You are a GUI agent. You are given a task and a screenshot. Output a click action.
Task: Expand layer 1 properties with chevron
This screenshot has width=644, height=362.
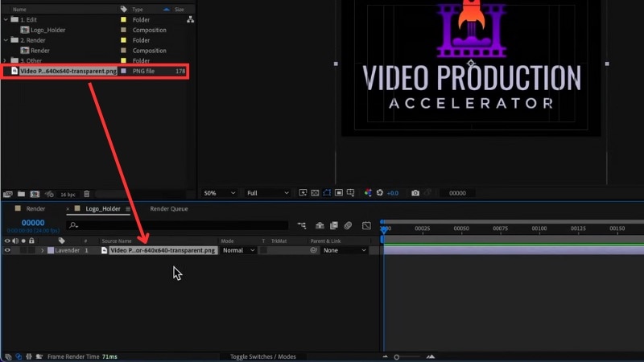(x=43, y=250)
